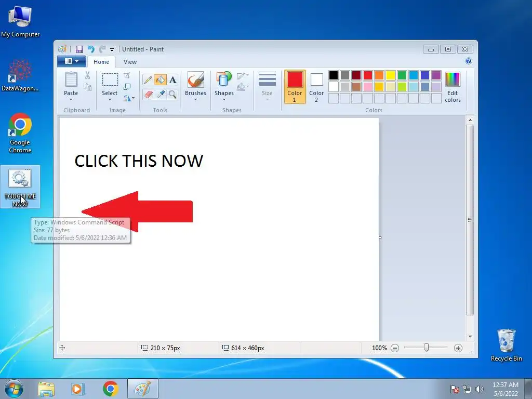Click the Crop icon in Image group
The width and height of the screenshot is (532, 399).
coord(127,75)
